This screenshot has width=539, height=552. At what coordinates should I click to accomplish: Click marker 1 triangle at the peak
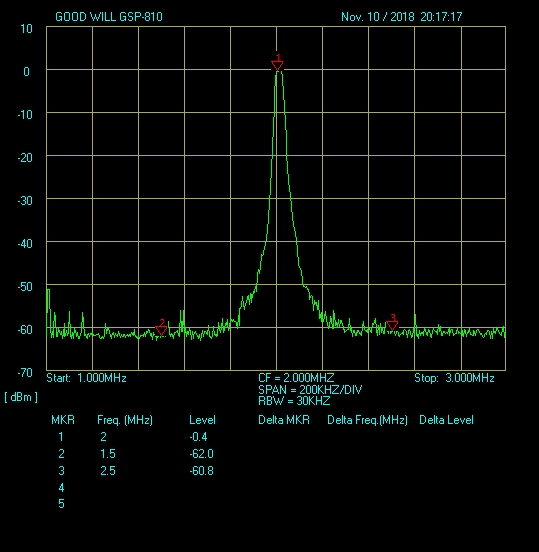277,65
